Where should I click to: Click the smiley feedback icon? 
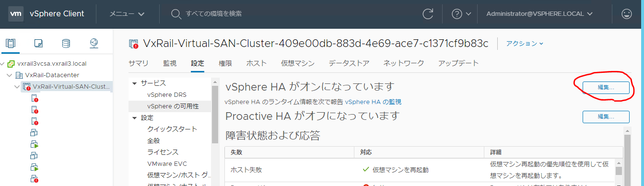626,14
